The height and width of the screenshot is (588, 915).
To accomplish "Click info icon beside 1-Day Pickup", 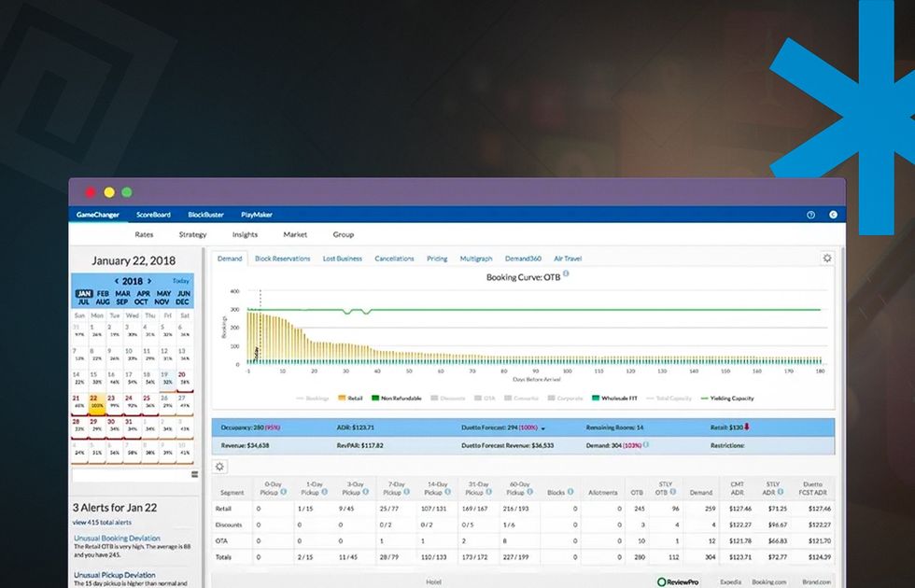I will (325, 493).
